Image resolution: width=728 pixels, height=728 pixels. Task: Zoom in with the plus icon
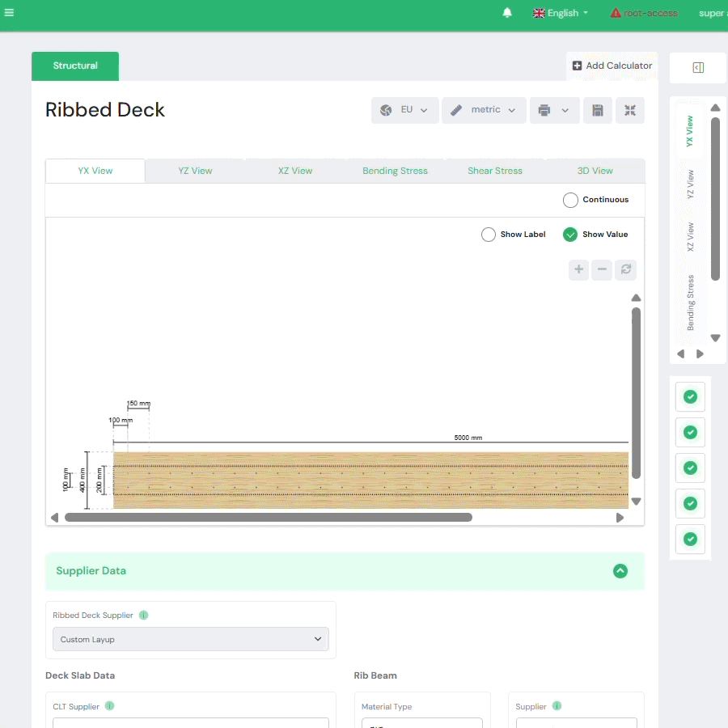pyautogui.click(x=578, y=269)
